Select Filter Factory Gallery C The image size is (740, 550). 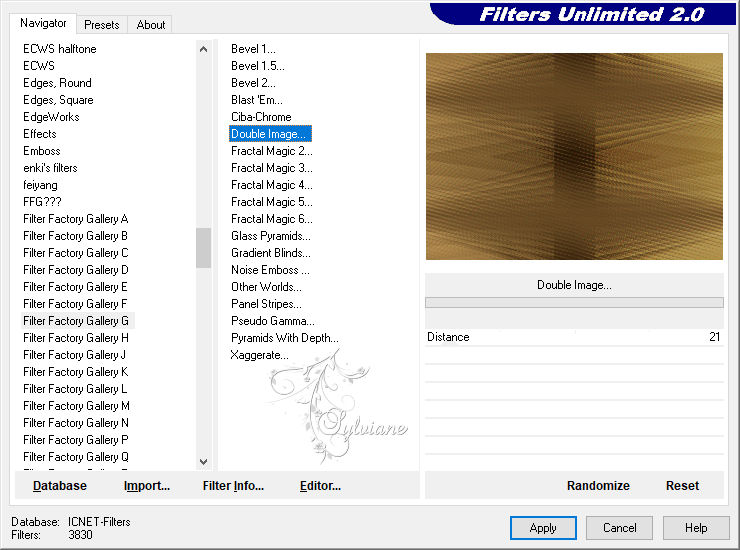(76, 253)
